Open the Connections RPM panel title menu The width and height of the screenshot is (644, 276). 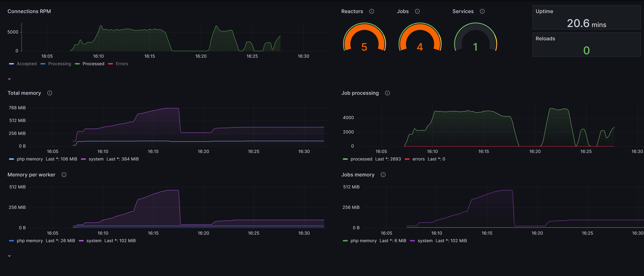pyautogui.click(x=29, y=11)
